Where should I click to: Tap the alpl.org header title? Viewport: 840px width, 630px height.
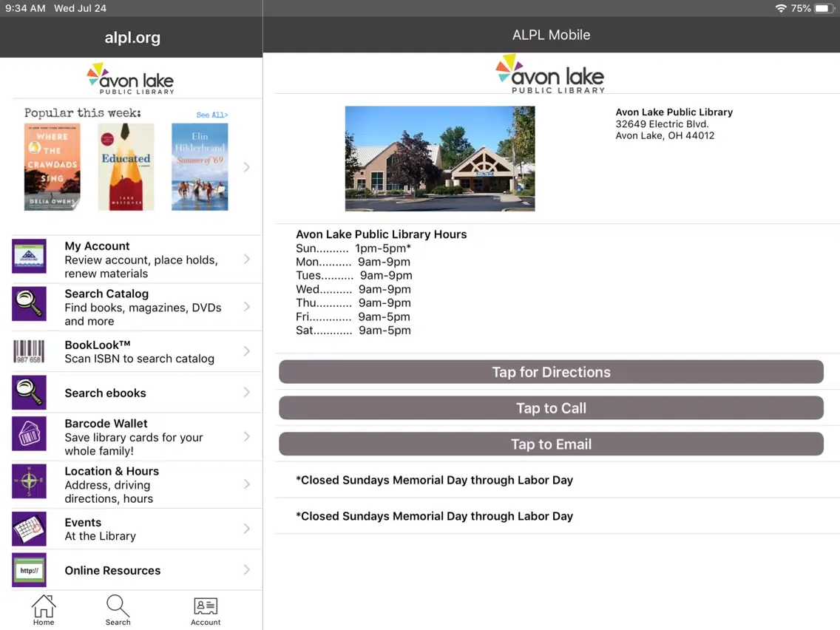click(132, 38)
